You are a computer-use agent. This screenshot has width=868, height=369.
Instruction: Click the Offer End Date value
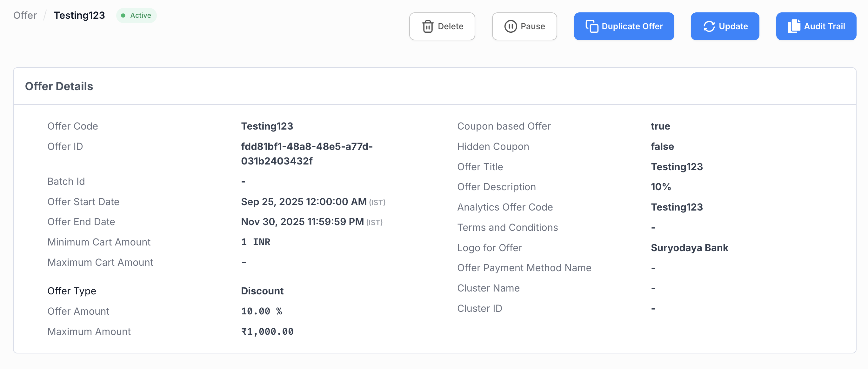pos(302,222)
